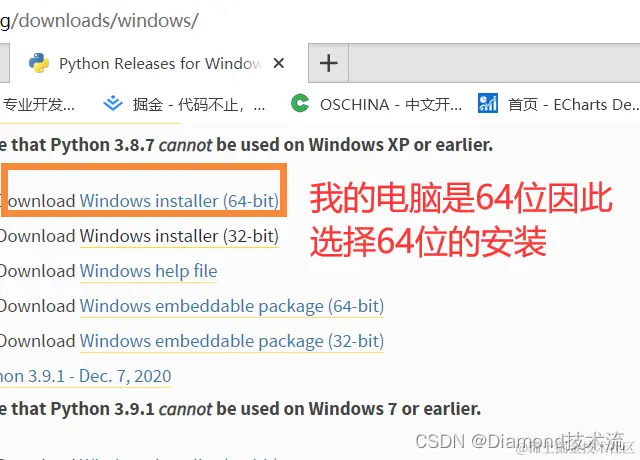This screenshot has width=640, height=460.
Task: Click the Juejin bookmark icon
Action: (x=113, y=104)
